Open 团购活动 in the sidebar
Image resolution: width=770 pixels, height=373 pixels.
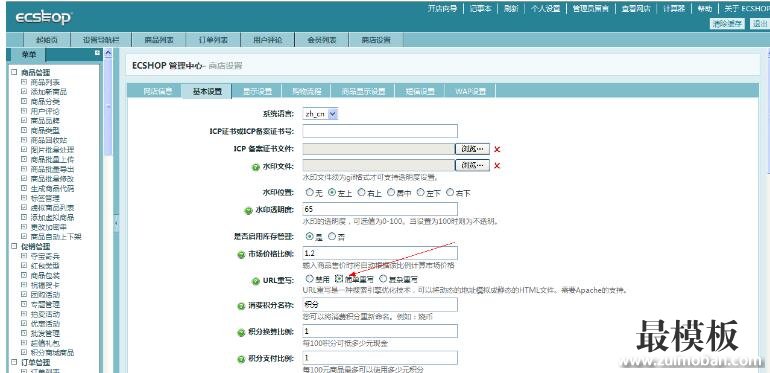point(45,294)
